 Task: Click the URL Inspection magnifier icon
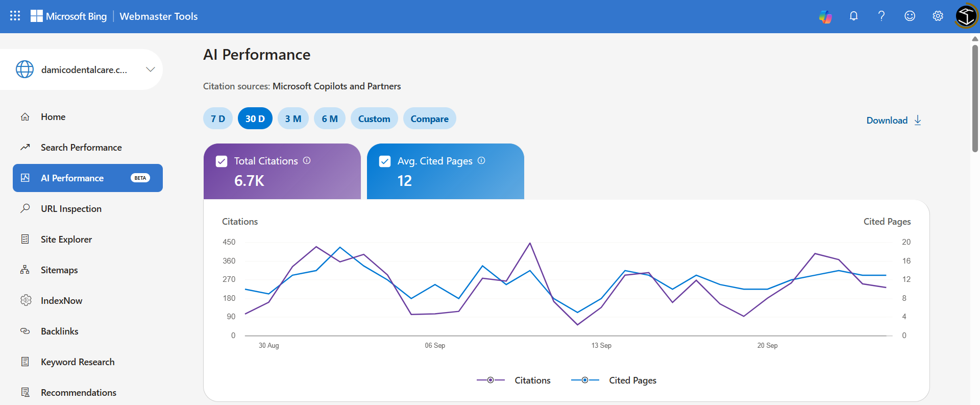pos(25,208)
